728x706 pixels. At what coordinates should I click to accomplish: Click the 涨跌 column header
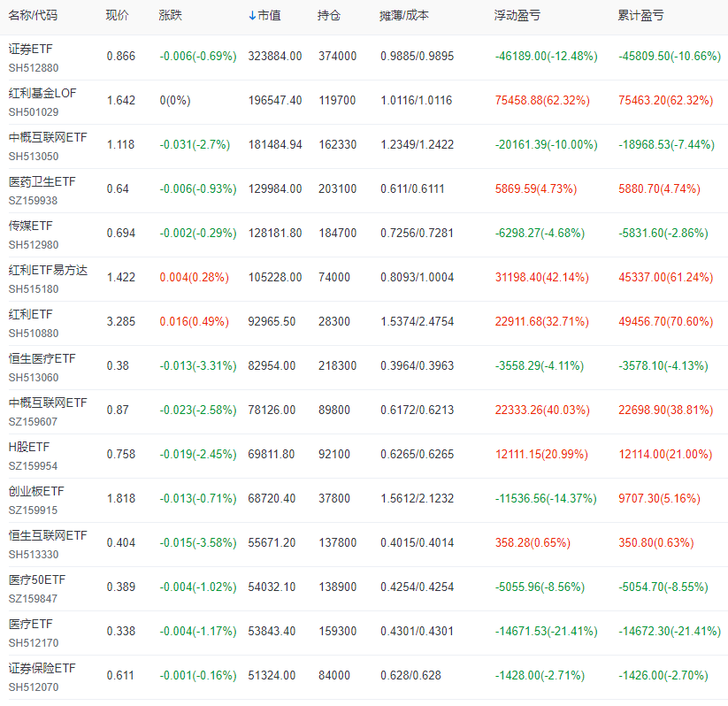[170, 15]
